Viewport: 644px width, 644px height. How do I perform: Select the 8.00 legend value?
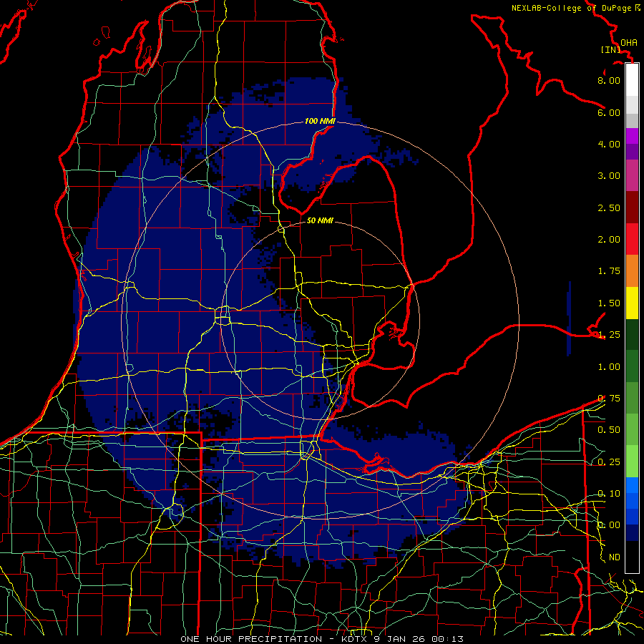tap(609, 80)
